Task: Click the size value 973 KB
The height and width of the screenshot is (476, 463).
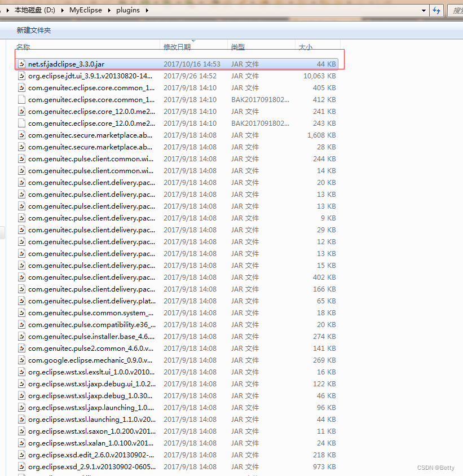Action: coord(324,466)
